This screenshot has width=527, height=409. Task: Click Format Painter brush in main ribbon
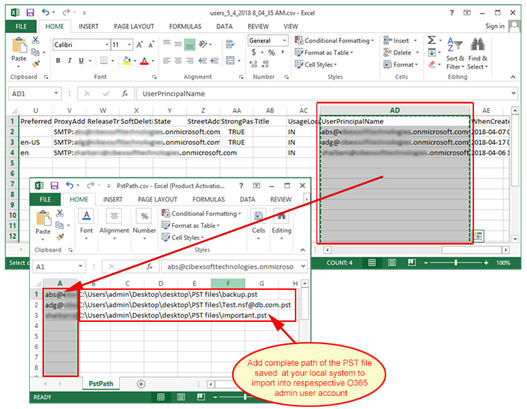tap(36, 64)
